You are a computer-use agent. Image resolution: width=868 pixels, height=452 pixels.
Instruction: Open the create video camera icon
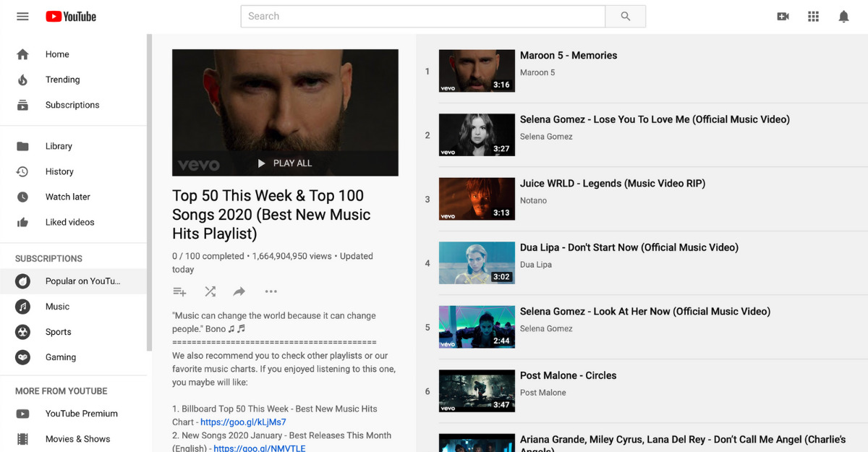(x=783, y=16)
